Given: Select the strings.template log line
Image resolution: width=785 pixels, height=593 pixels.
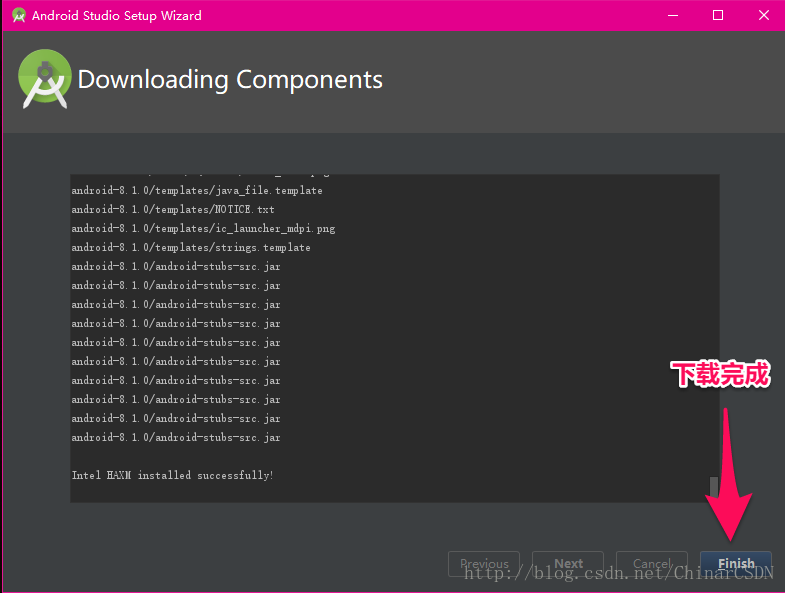Looking at the screenshot, I should tap(191, 247).
